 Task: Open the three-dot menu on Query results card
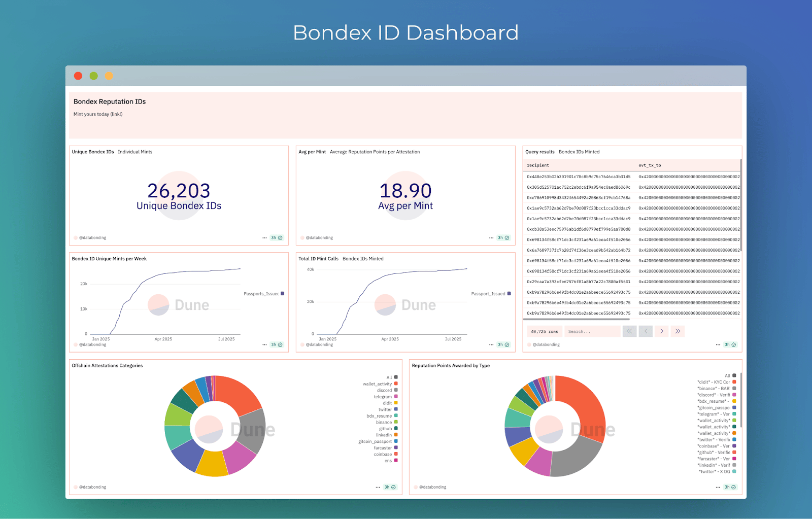(718, 344)
